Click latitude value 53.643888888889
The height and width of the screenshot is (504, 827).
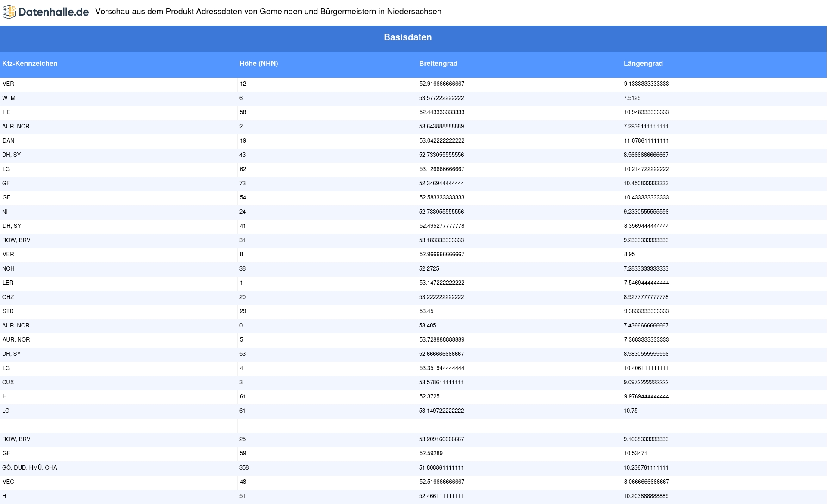coord(441,127)
